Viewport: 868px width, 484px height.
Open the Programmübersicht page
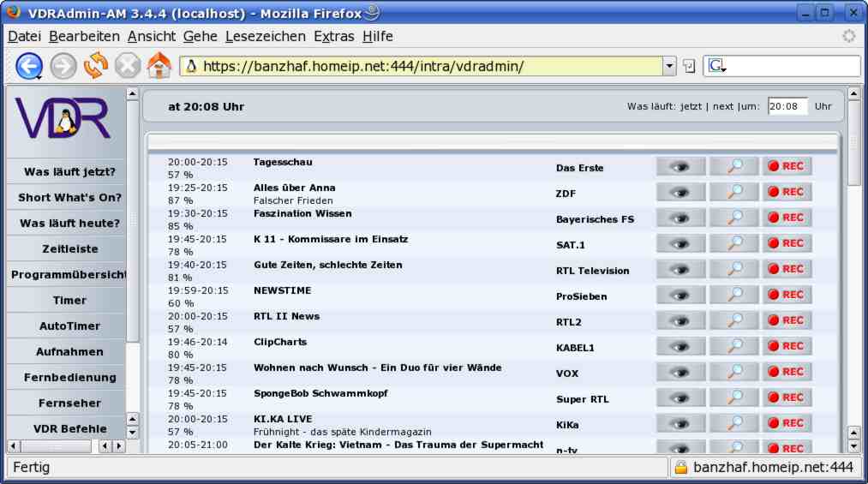tap(67, 275)
